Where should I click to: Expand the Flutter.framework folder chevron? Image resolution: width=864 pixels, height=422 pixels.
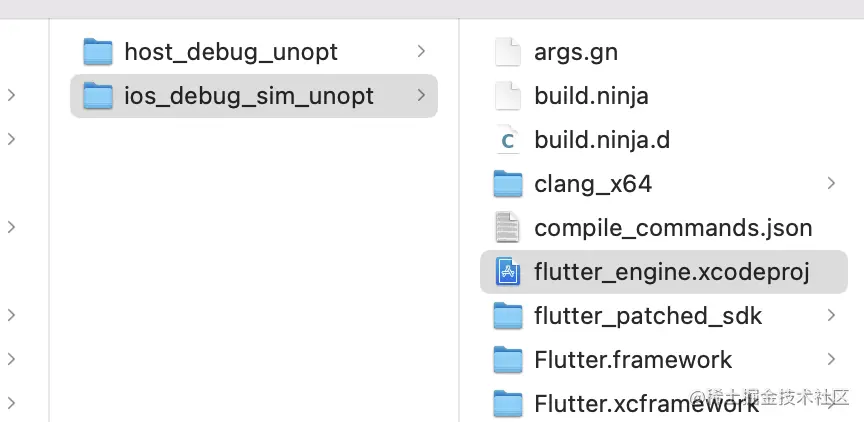point(831,360)
